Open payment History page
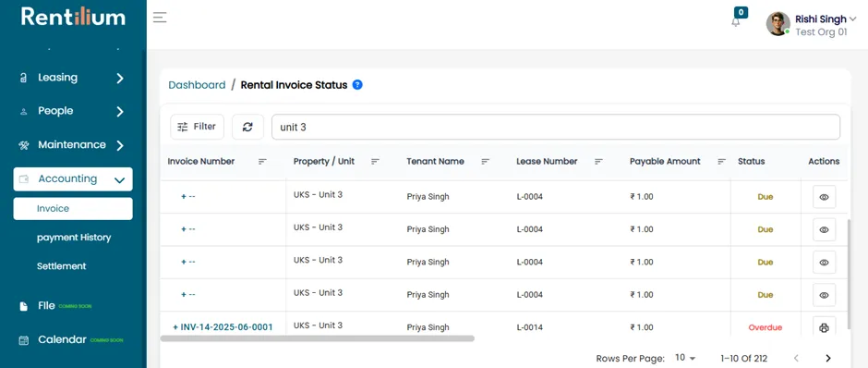The width and height of the screenshot is (868, 368). click(74, 238)
